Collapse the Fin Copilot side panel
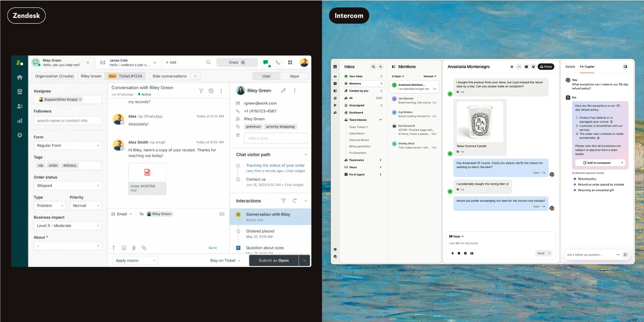 pos(625,66)
